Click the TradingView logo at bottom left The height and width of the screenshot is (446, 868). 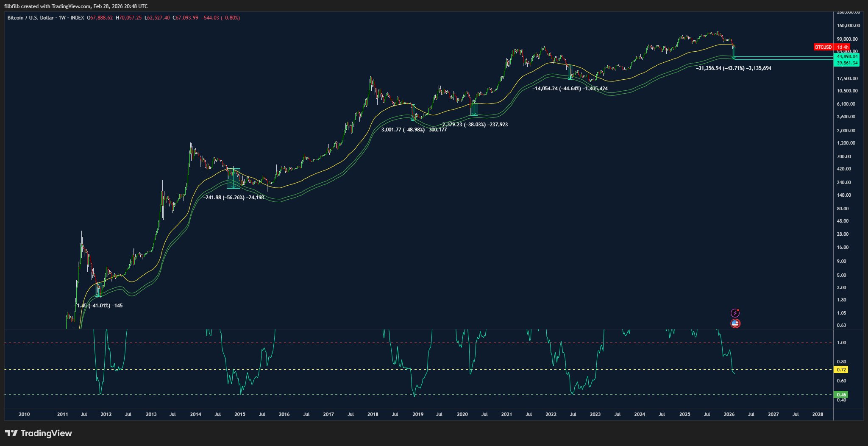(x=39, y=433)
